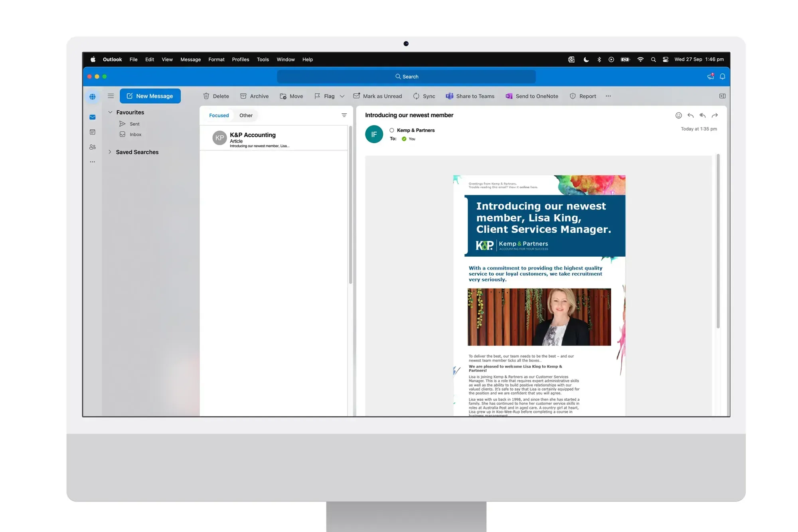This screenshot has height=532, width=798.
Task: Reply all to the email
Action: click(x=703, y=115)
